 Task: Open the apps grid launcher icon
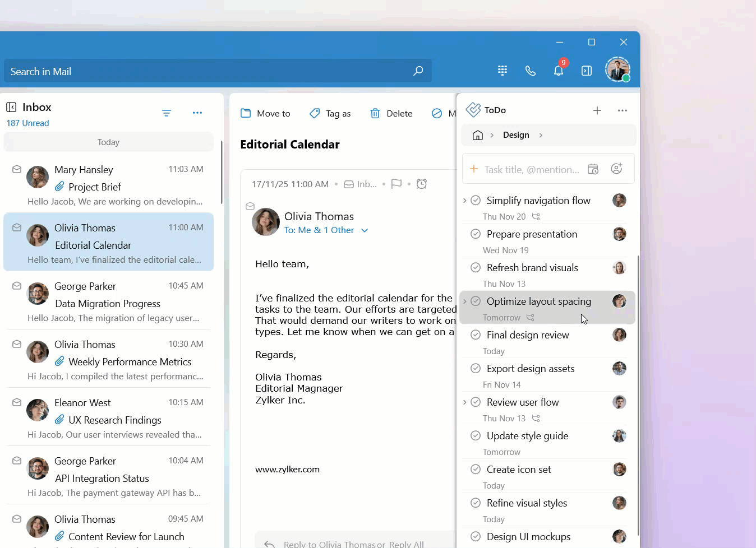[503, 71]
